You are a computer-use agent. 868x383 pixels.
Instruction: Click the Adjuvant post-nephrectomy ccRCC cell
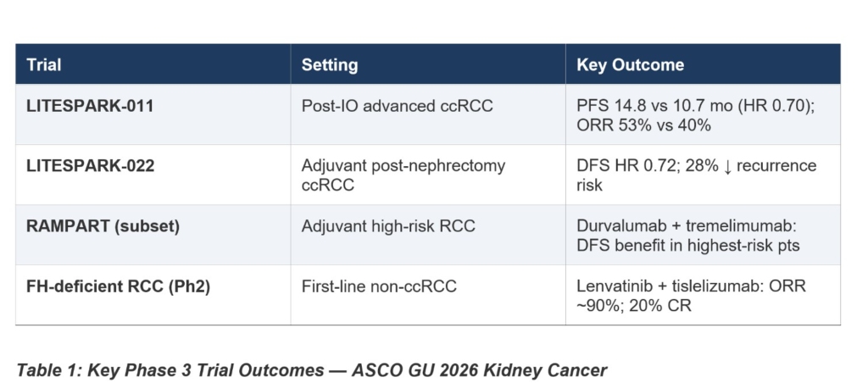[x=403, y=175]
